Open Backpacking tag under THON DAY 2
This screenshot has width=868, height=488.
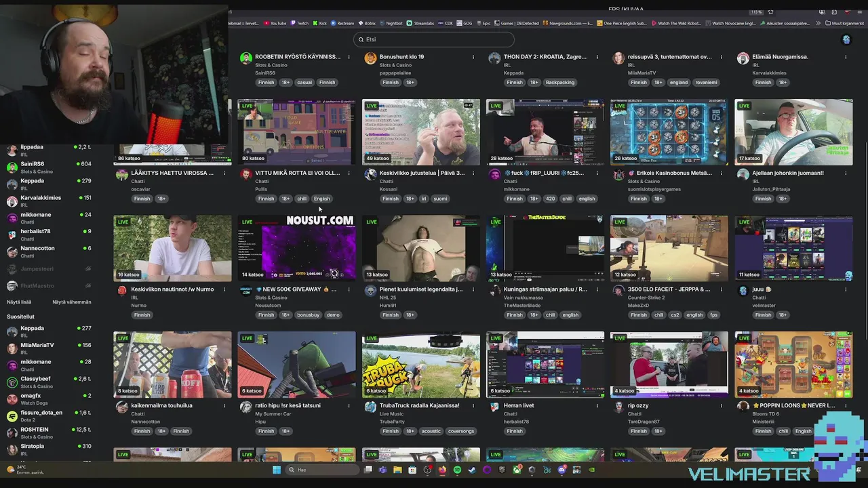[x=560, y=83]
